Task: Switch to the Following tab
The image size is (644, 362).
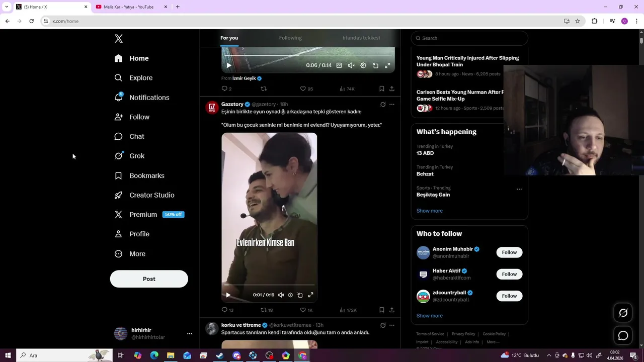Action: click(290, 38)
